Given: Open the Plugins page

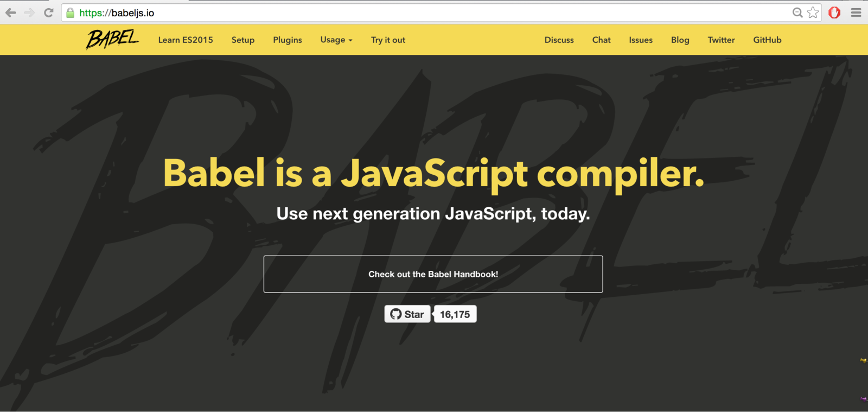Looking at the screenshot, I should tap(288, 40).
